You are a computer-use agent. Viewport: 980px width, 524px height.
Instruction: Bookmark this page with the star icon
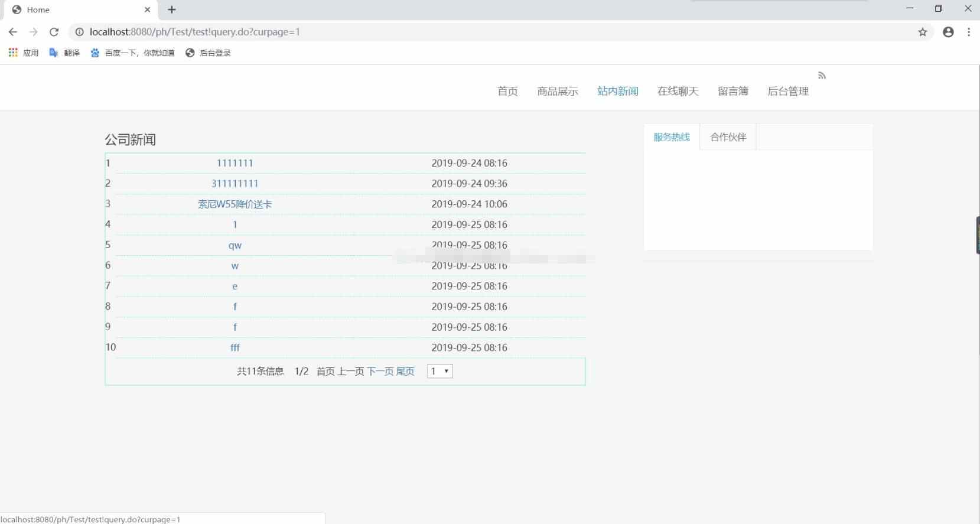click(923, 32)
